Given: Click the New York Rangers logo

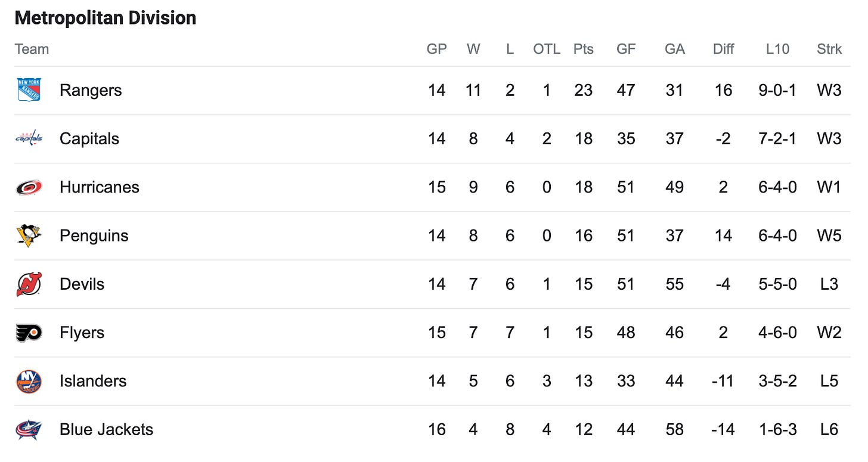Looking at the screenshot, I should (29, 90).
